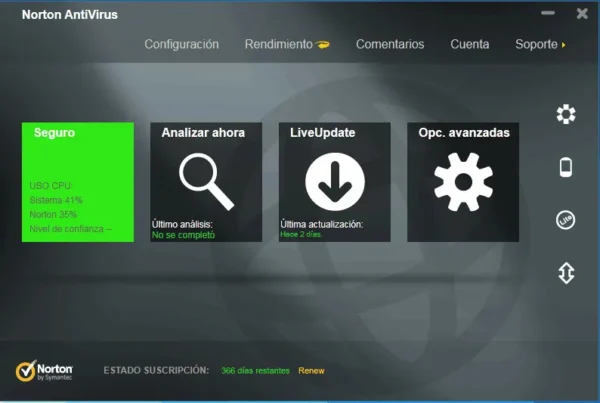
Task: Click the LiveUpdate download arrow icon
Action: pyautogui.click(x=333, y=183)
